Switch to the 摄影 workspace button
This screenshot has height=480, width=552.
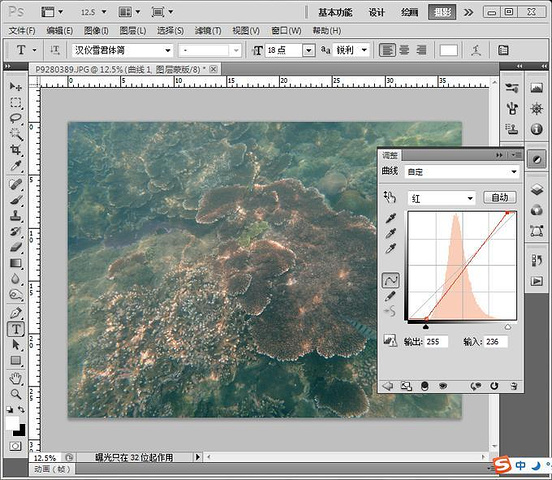coord(442,12)
